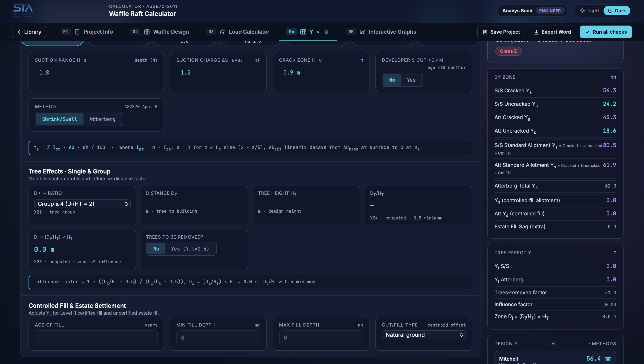Screen dimensions: 644x364
Task: Click the Waffle Design grid icon
Action: (x=147, y=32)
